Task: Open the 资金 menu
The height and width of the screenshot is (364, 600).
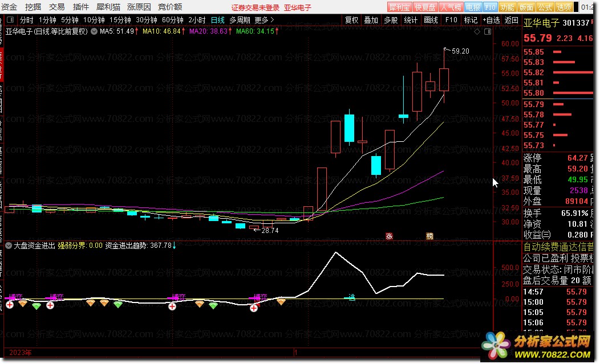Action: 9,7
